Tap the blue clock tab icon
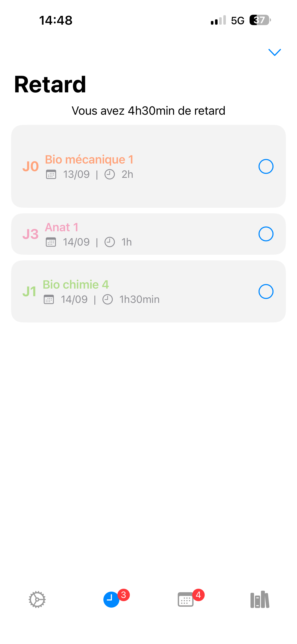This screenshot has width=297, height=644. coord(111,600)
